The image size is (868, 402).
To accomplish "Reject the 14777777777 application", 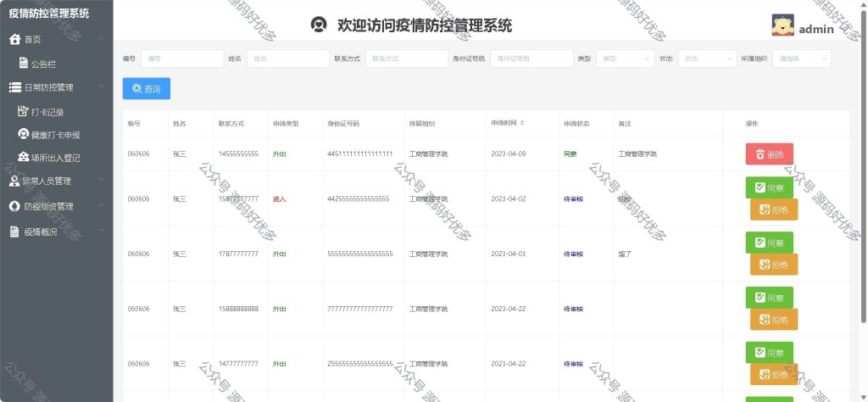I will click(x=774, y=375).
